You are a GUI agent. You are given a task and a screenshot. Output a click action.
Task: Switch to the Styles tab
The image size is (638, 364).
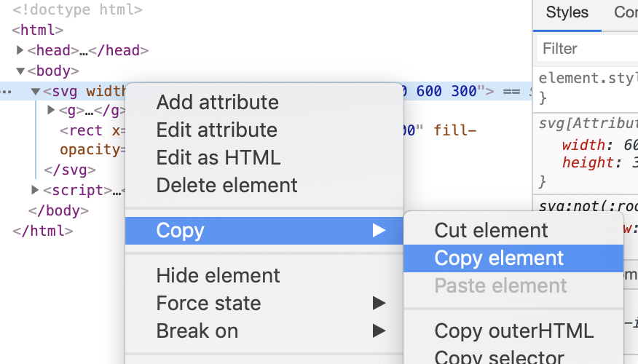click(x=567, y=12)
